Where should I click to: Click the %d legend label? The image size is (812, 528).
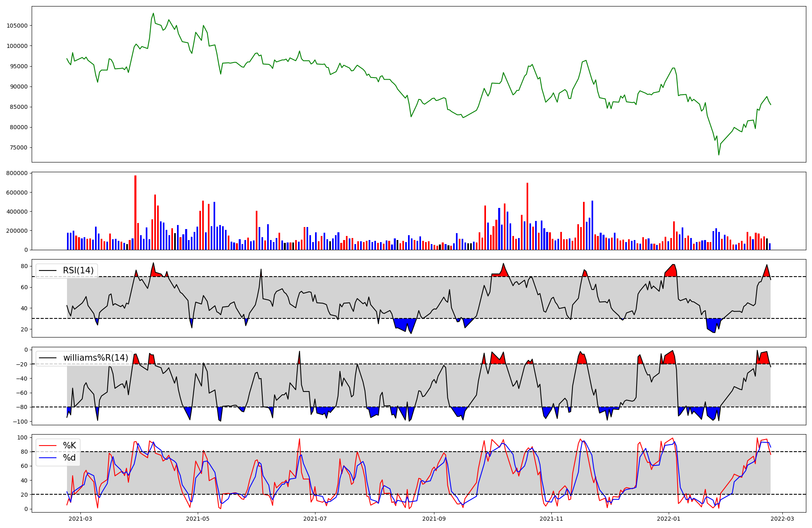click(x=69, y=458)
